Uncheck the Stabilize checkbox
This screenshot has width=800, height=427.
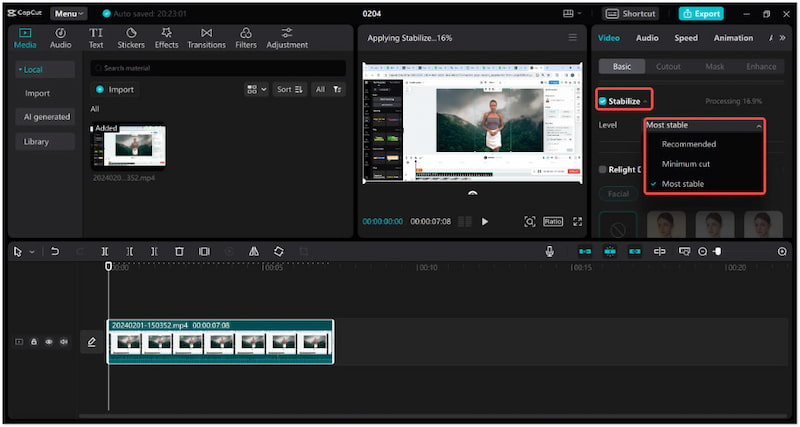pyautogui.click(x=602, y=101)
